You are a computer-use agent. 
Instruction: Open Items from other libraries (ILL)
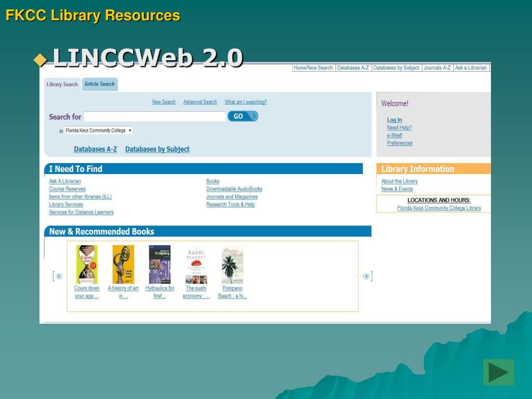80,197
